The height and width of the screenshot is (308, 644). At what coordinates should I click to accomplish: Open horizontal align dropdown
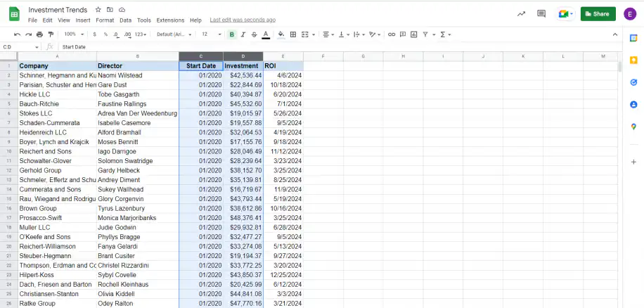328,34
